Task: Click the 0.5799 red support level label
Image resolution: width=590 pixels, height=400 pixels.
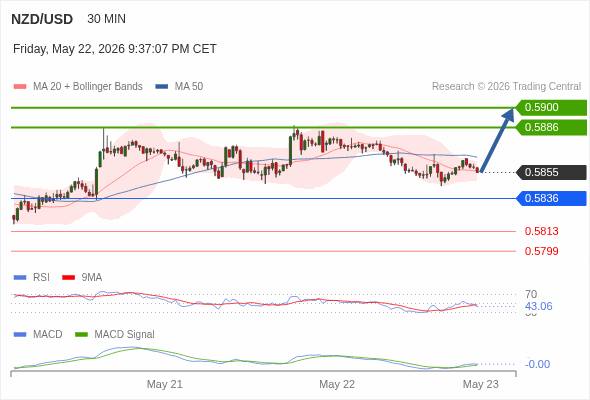Action: [x=541, y=251]
